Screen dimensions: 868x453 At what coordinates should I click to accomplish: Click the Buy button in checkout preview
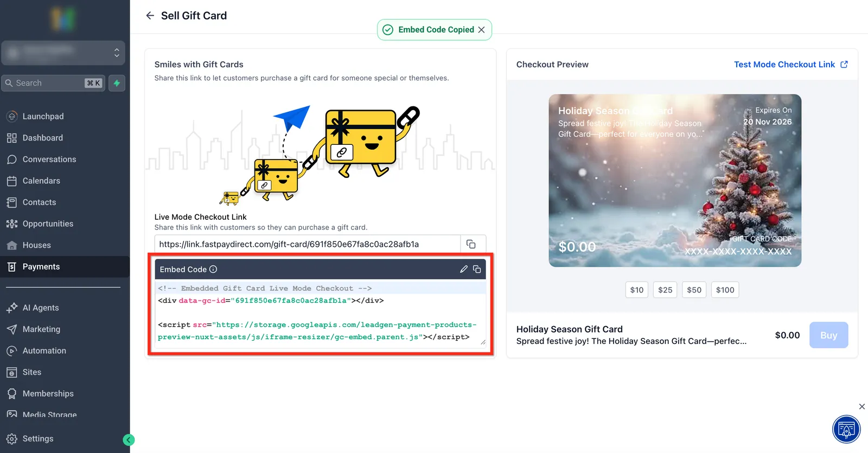coord(828,335)
